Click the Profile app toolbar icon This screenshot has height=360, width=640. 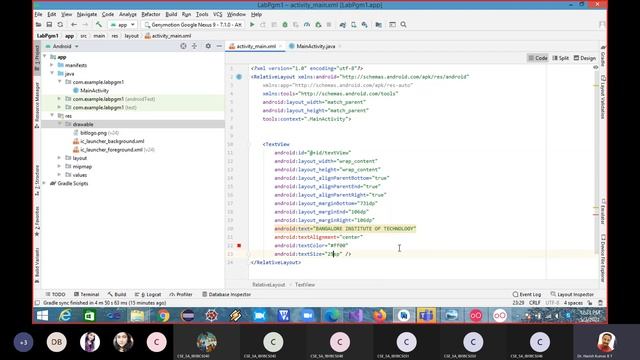point(307,25)
